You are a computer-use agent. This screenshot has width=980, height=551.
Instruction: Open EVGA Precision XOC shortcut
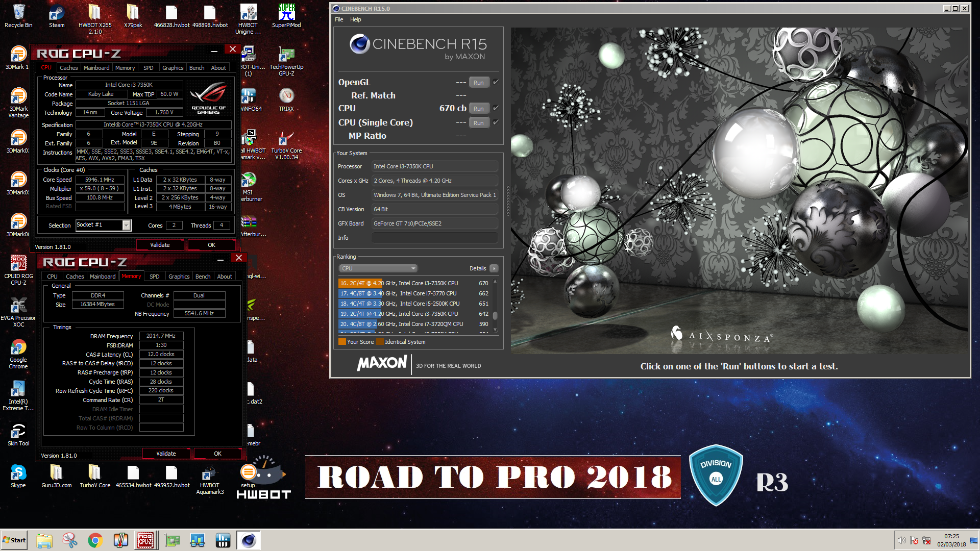click(x=18, y=312)
